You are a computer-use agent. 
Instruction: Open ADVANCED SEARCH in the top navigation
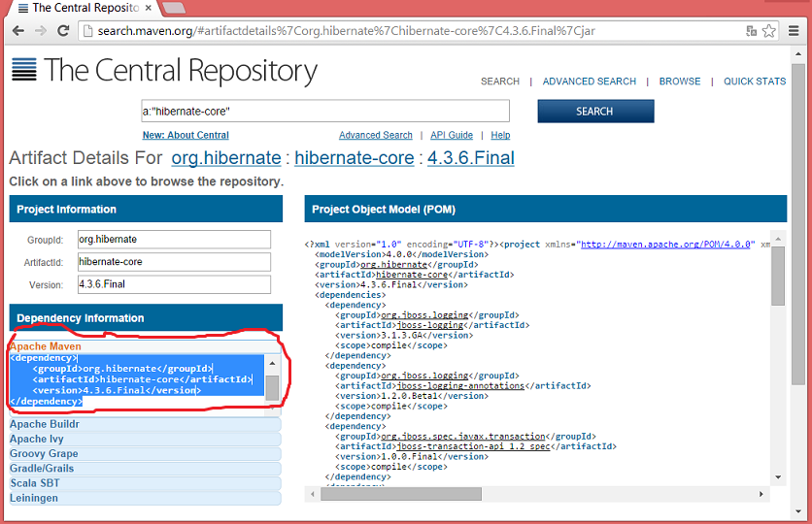(x=590, y=82)
